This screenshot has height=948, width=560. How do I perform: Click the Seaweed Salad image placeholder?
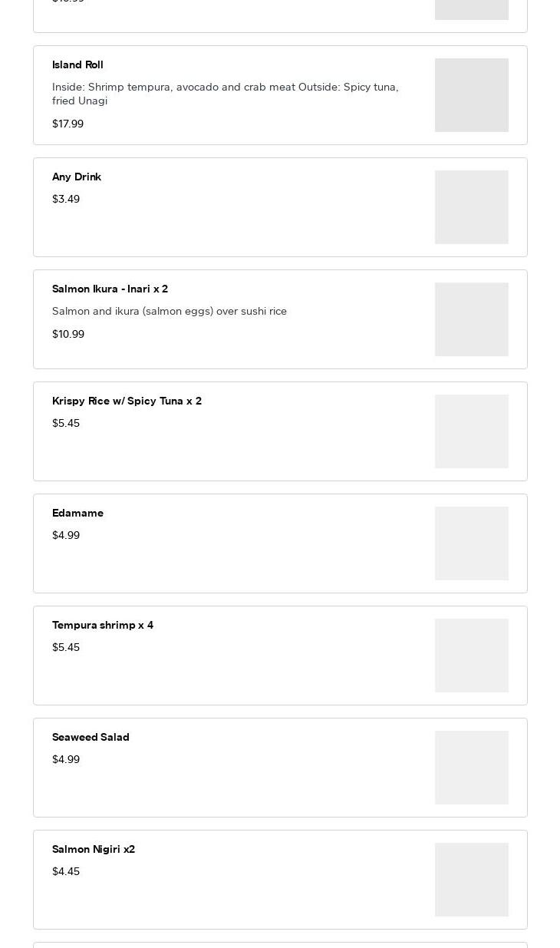pyautogui.click(x=471, y=768)
